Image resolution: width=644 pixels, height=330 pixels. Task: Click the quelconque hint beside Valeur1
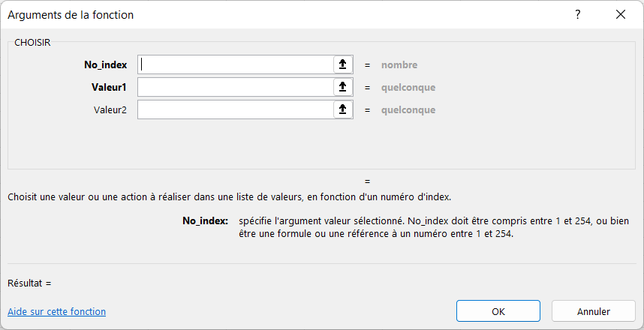tap(408, 88)
